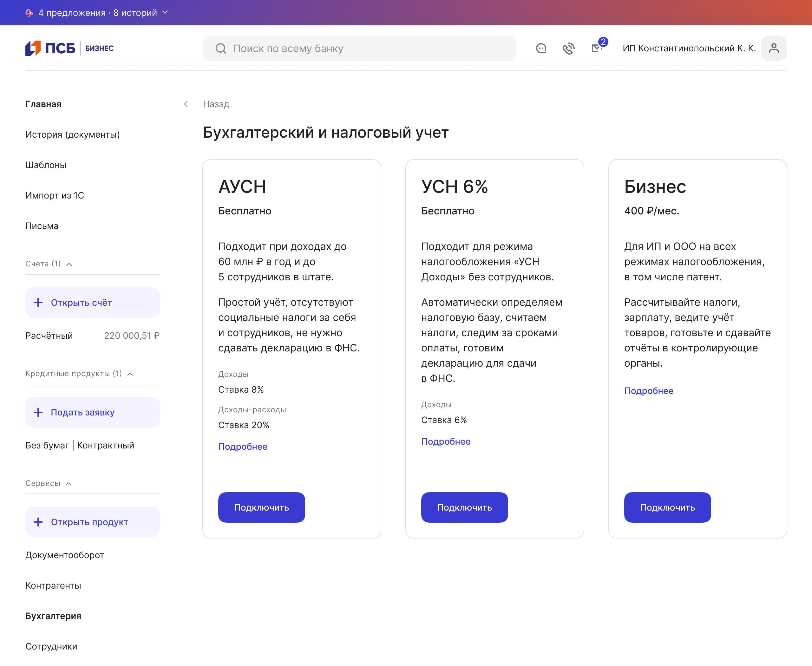Collapse the Кредитные продукты section
The image size is (812, 666).
(130, 374)
